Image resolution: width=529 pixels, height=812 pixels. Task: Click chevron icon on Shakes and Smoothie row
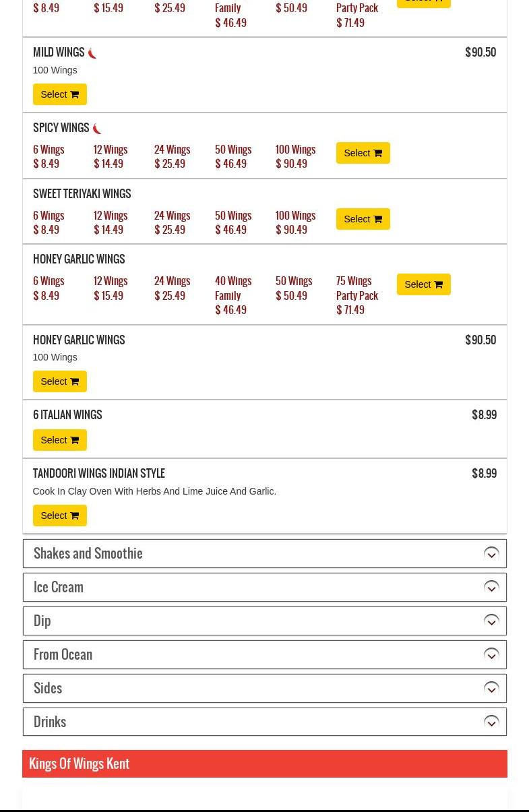pos(491,554)
